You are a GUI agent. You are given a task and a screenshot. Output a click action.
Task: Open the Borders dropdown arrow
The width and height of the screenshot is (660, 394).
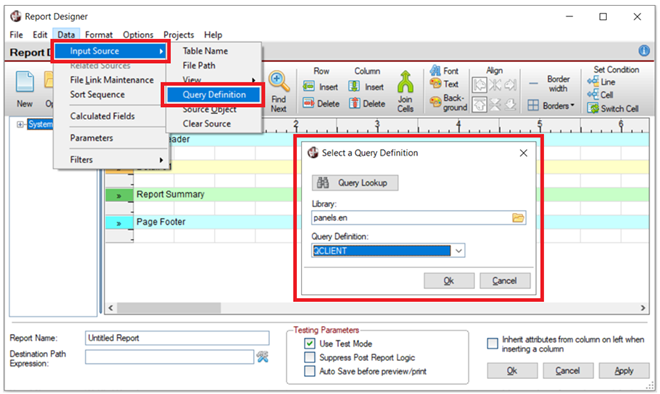pos(572,105)
